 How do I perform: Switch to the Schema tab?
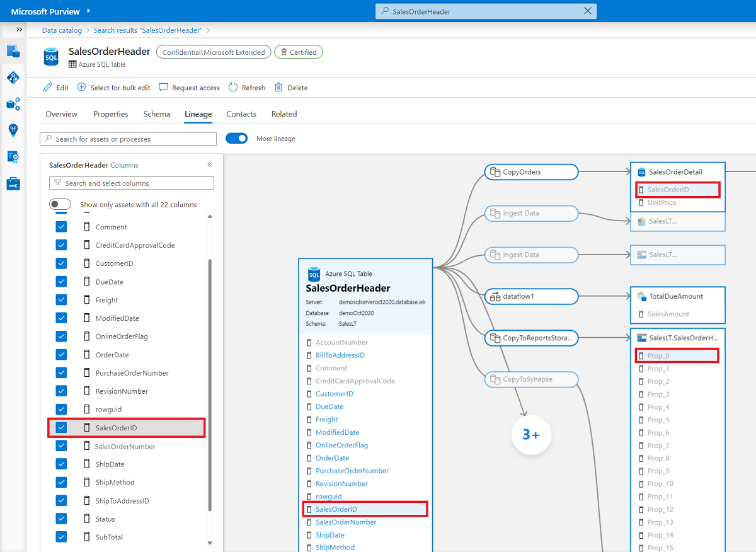tap(156, 114)
